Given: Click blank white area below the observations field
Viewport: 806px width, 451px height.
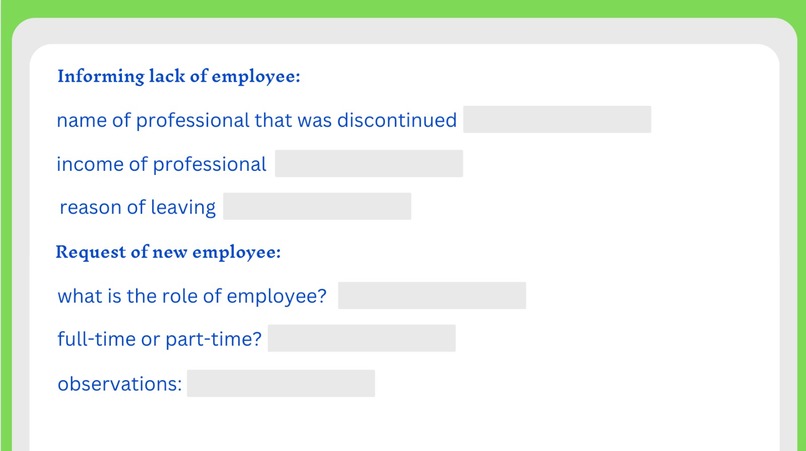Looking at the screenshot, I should 401,424.
